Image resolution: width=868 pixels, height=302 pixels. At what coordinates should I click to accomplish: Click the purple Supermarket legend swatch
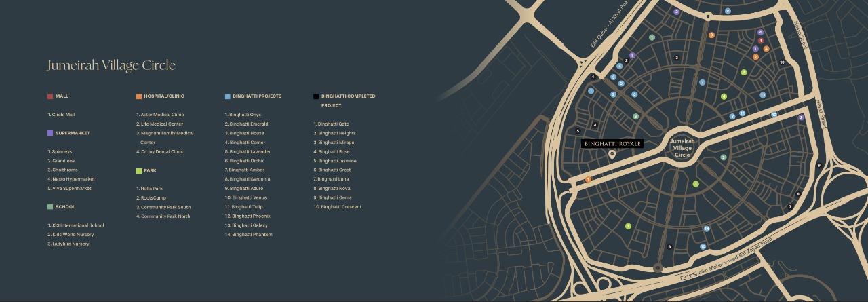50,133
